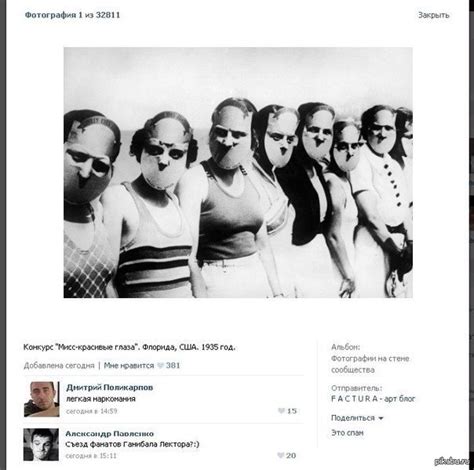Open Дмитрий Поликарпов's profile name

click(x=109, y=387)
